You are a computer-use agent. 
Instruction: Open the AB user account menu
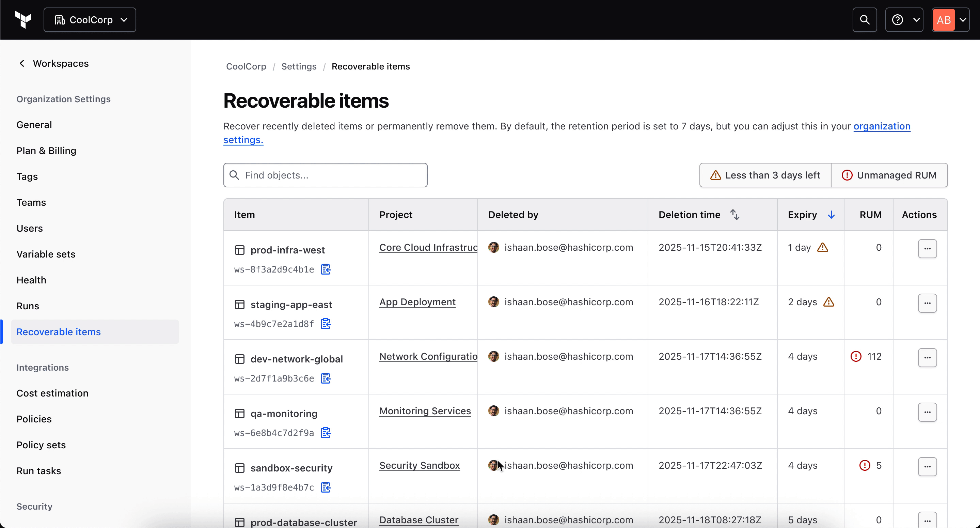coord(950,20)
